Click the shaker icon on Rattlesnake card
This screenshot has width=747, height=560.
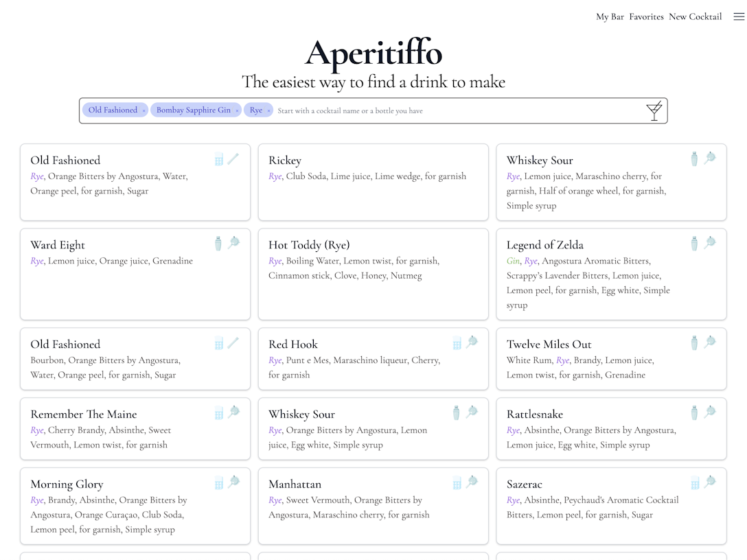pos(694,412)
